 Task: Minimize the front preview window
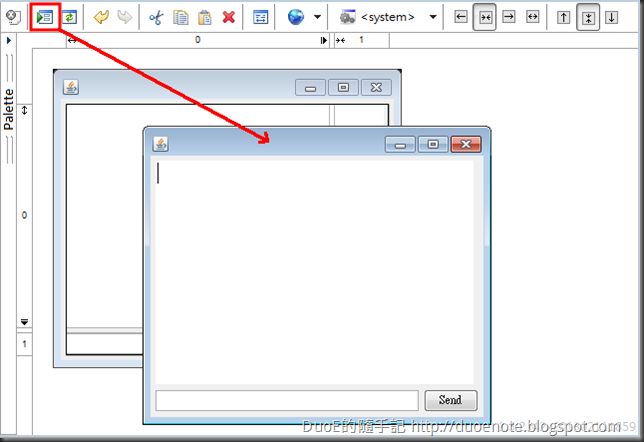(400, 144)
